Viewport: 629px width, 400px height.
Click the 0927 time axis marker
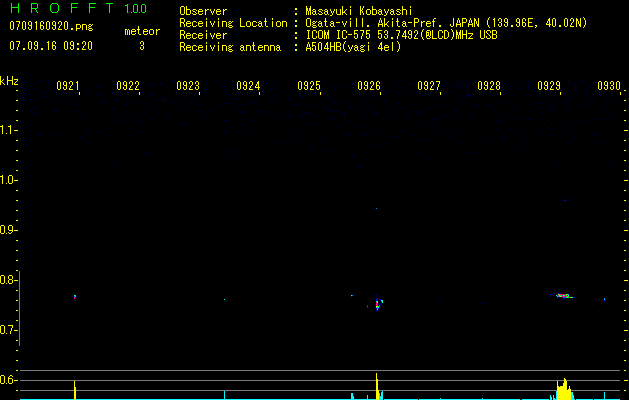[429, 86]
